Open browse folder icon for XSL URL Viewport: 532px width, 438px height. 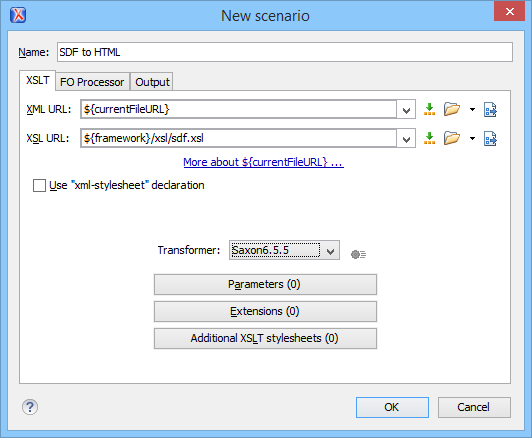452,138
